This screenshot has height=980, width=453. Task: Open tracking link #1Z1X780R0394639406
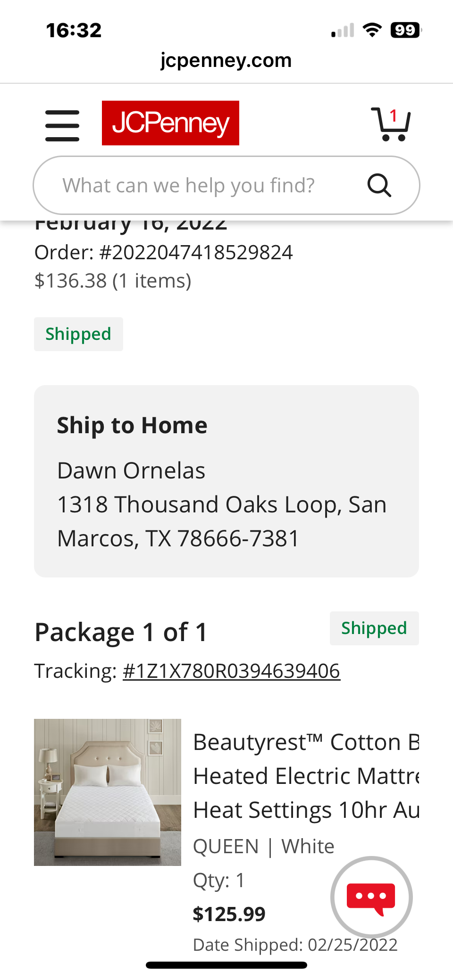pyautogui.click(x=231, y=671)
